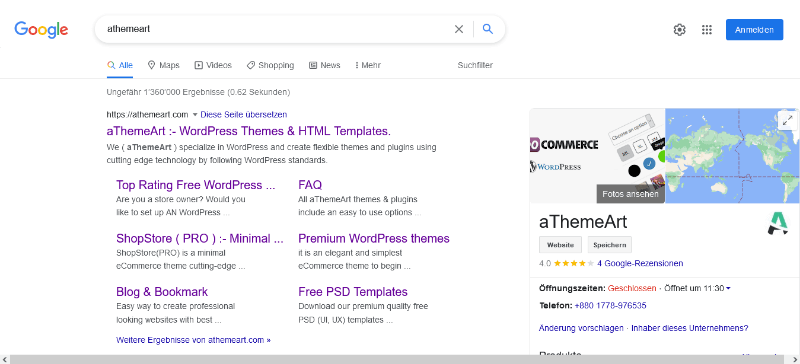Viewport: 800px width, 364px height.
Task: Open Premium WordPress themes sitelink
Action: [x=373, y=238]
